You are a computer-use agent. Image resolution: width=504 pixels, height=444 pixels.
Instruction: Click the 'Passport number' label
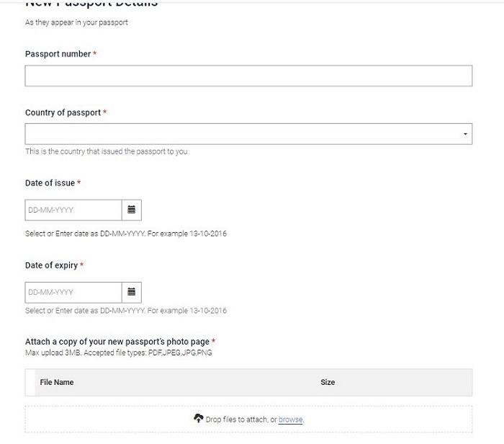58,54
